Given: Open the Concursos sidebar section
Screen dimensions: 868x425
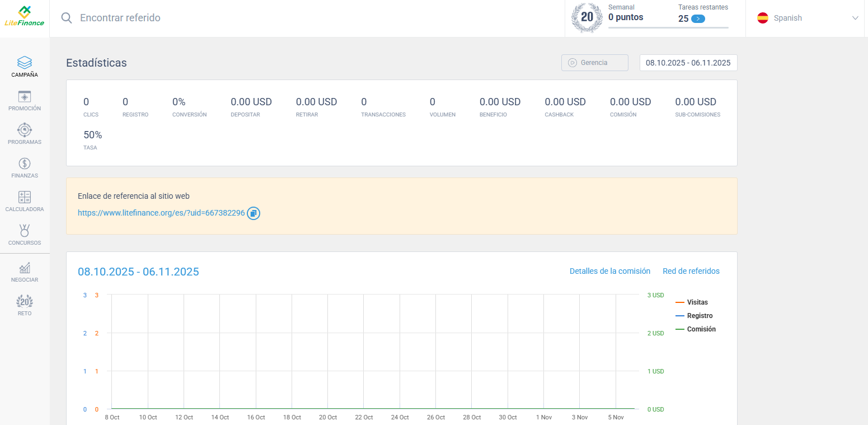Looking at the screenshot, I should click(25, 235).
